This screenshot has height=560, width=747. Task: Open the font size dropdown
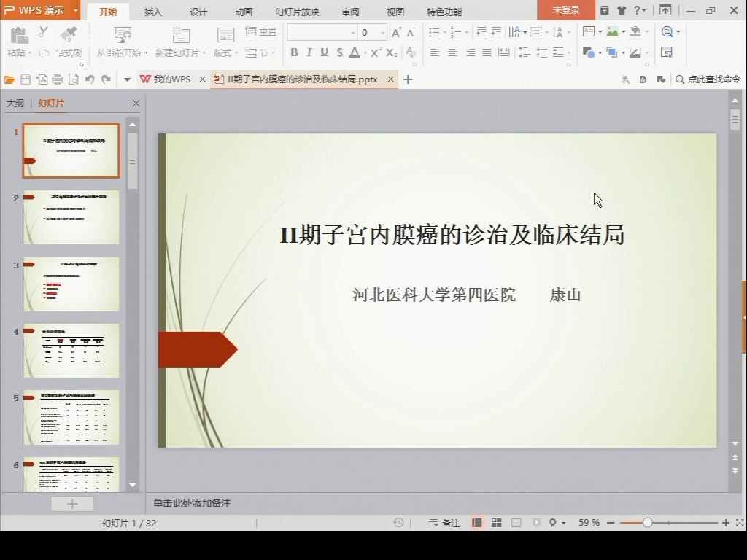pos(382,32)
